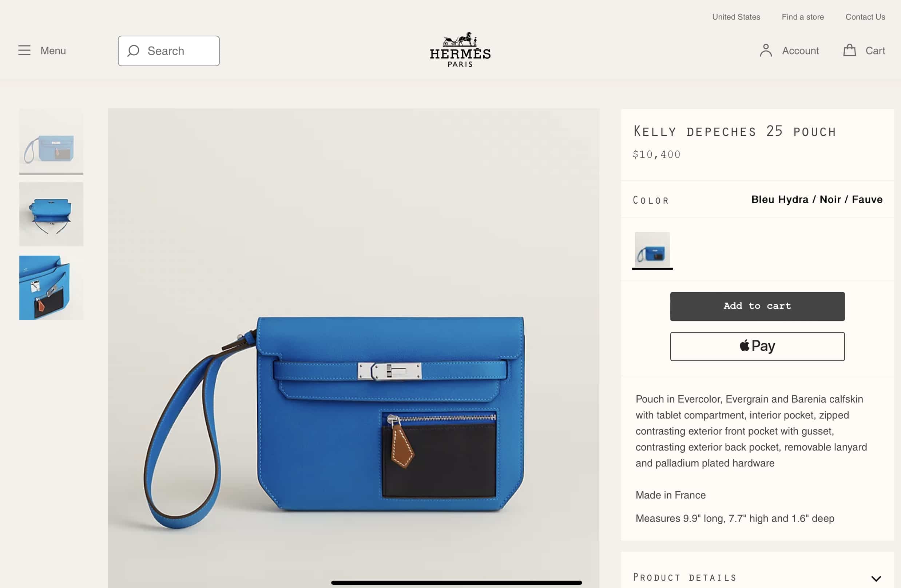
Task: Show the open pouch thumbnail
Action: pyautogui.click(x=51, y=214)
